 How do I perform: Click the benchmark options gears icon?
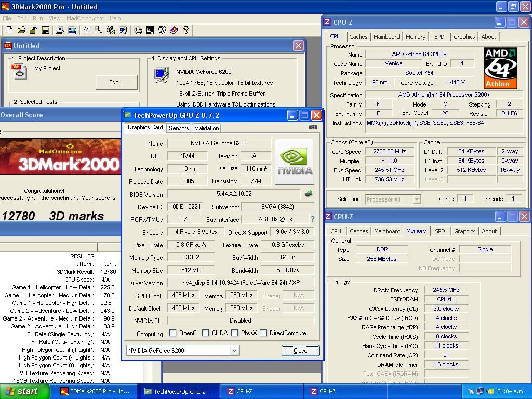tap(111, 31)
